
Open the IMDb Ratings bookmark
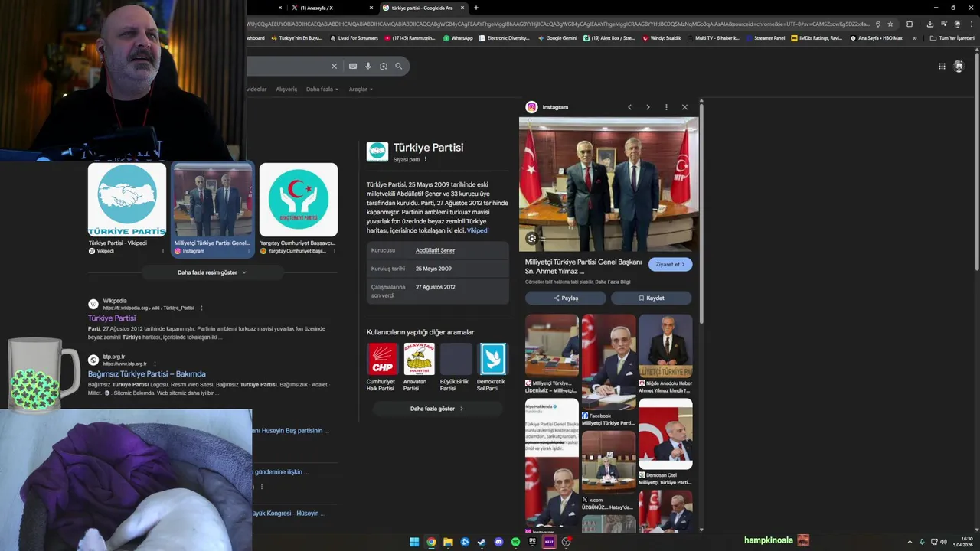[x=817, y=38]
